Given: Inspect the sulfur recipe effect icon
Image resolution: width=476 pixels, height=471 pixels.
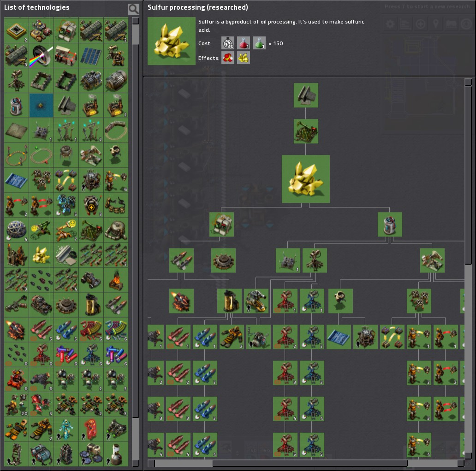Looking at the screenshot, I should [244, 58].
